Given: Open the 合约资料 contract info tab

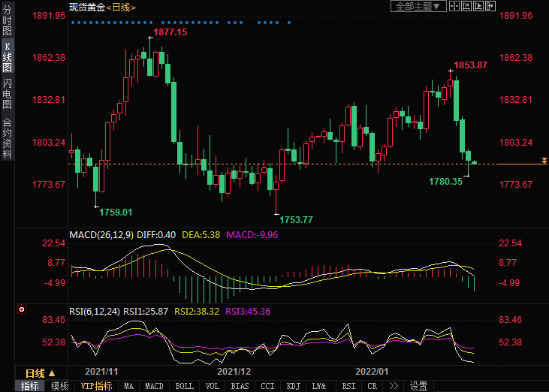Looking at the screenshot, I should (7, 138).
